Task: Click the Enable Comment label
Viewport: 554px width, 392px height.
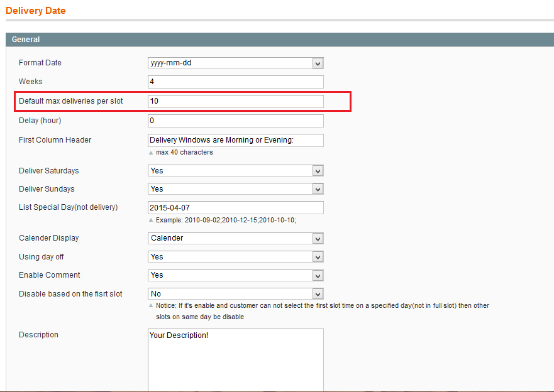Action: (50, 275)
